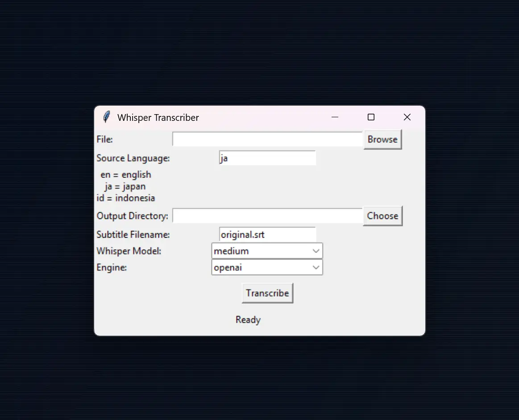Open the Engine dropdown
Viewport: 519px width, 420px height.
267,267
